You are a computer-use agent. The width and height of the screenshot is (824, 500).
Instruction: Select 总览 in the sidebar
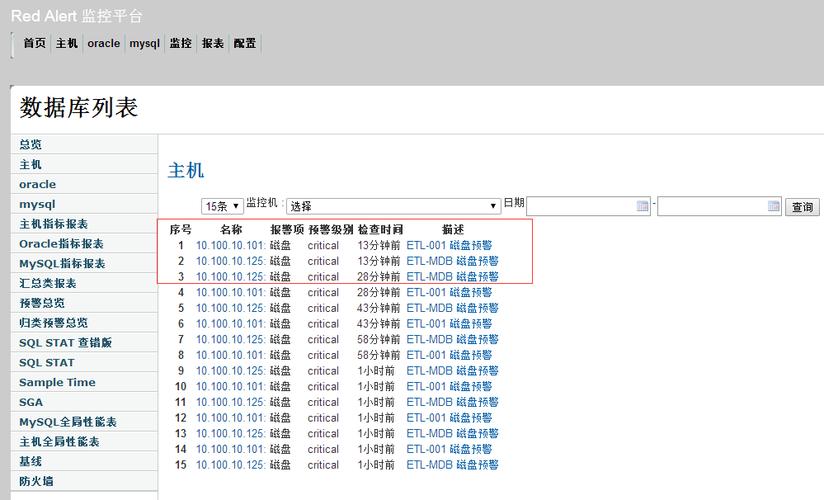tap(84, 145)
